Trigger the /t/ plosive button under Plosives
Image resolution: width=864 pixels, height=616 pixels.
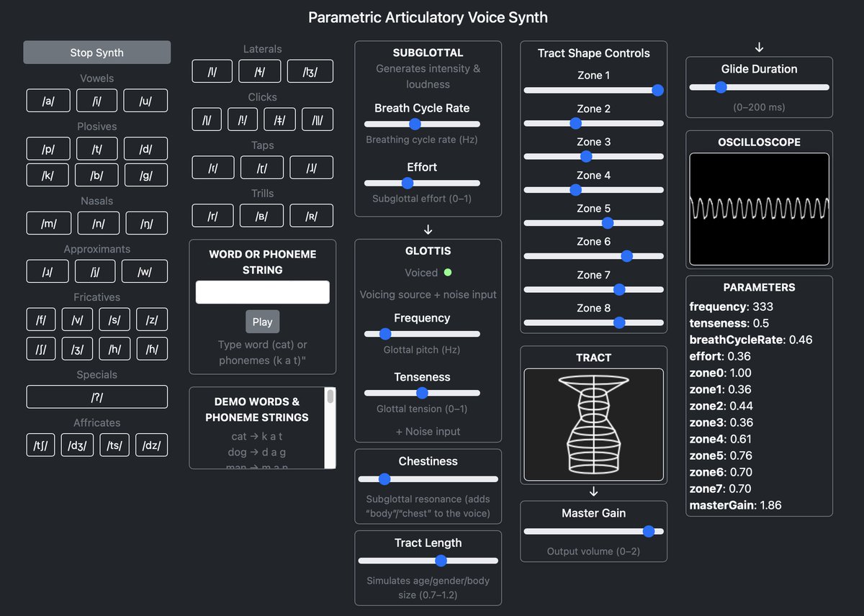[96, 149]
